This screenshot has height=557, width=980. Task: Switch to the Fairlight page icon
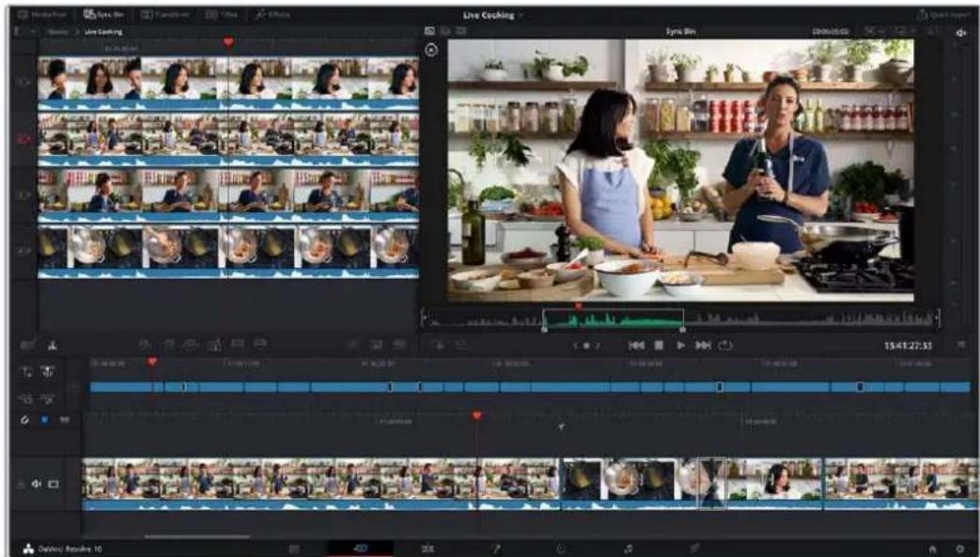(629, 549)
